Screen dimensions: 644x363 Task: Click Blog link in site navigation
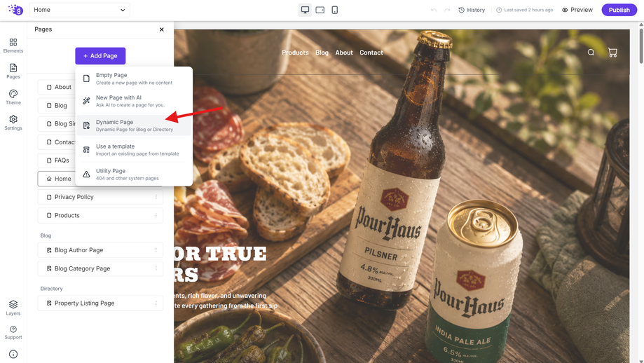click(x=322, y=53)
